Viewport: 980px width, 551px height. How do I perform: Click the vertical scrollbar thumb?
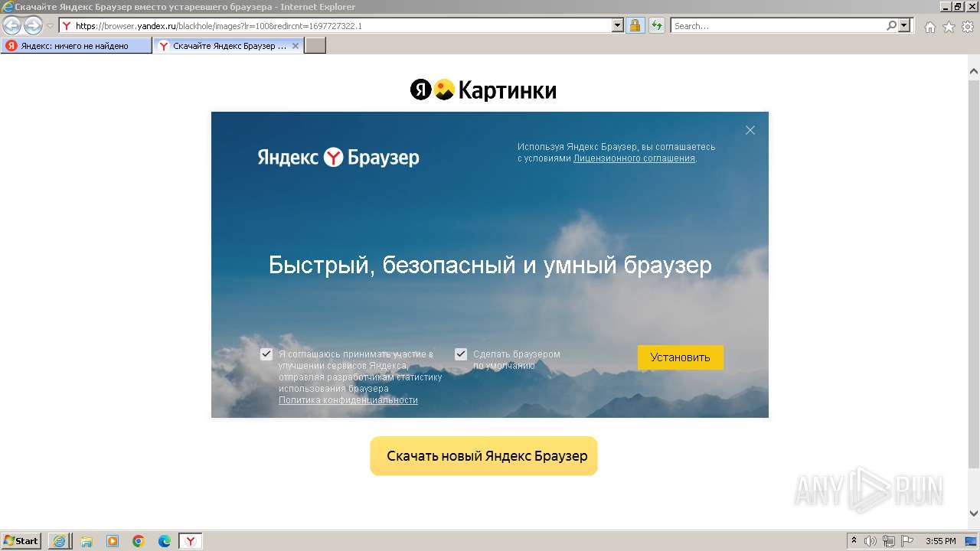pos(974,273)
